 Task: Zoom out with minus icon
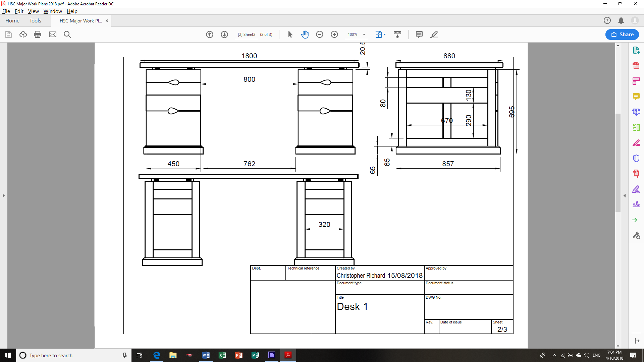pyautogui.click(x=320, y=35)
